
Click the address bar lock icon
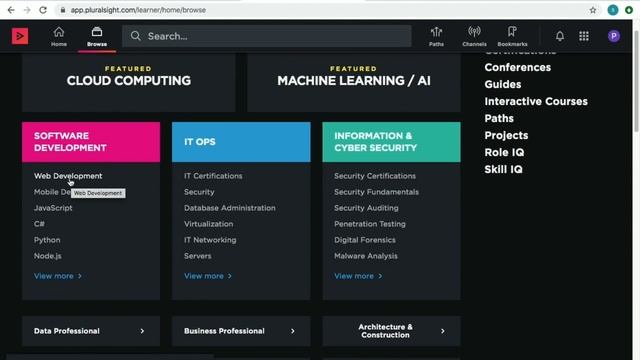coord(62,10)
